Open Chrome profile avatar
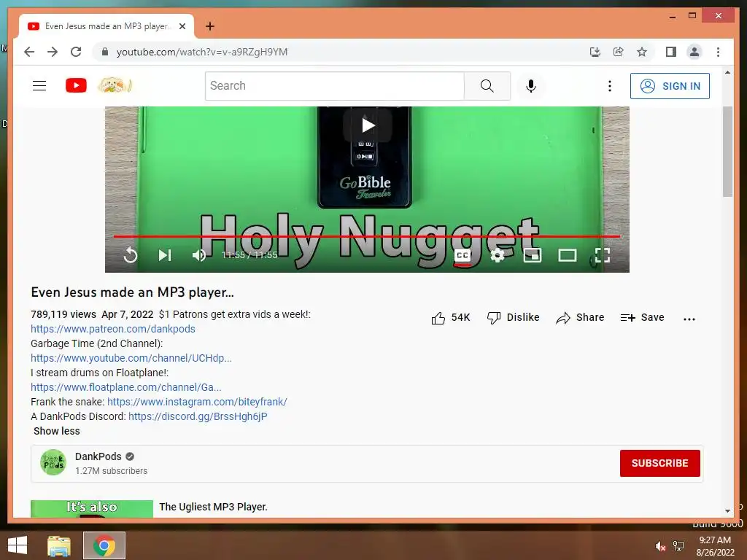Screen dimensions: 747x560 pos(694,52)
